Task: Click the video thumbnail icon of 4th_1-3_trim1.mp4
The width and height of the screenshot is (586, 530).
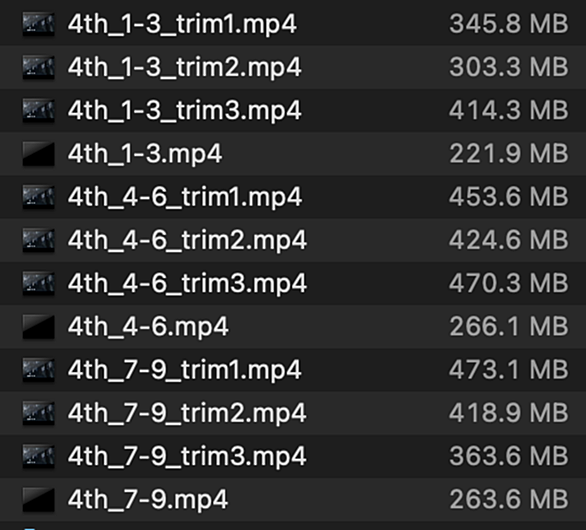Action: pyautogui.click(x=38, y=24)
